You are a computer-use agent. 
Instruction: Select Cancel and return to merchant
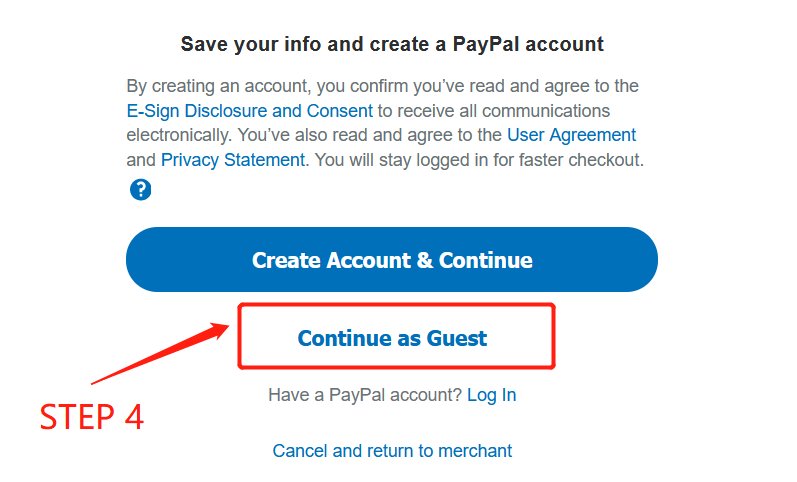[x=392, y=451]
